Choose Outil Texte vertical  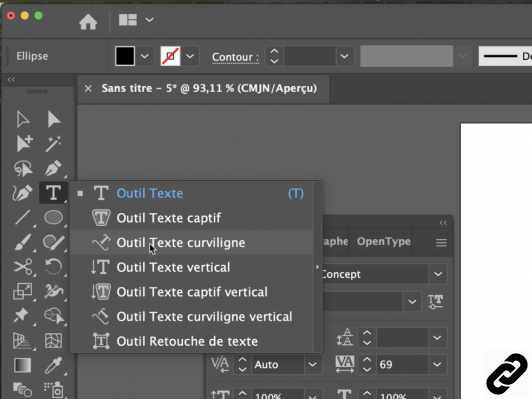click(191, 267)
